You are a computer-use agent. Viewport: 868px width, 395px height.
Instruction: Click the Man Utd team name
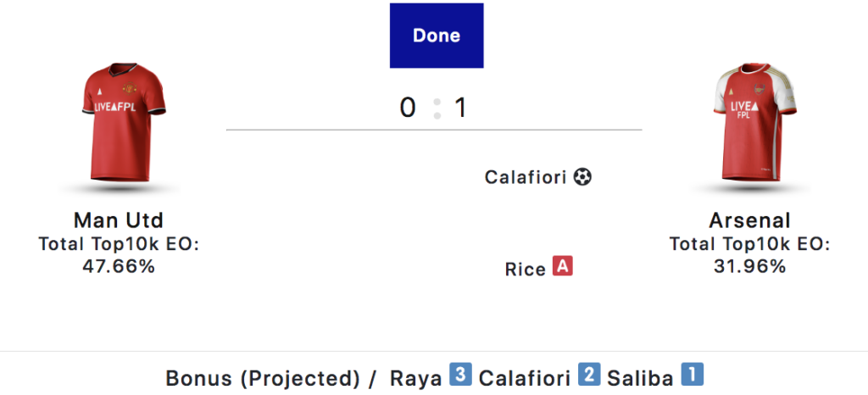pyautogui.click(x=119, y=221)
